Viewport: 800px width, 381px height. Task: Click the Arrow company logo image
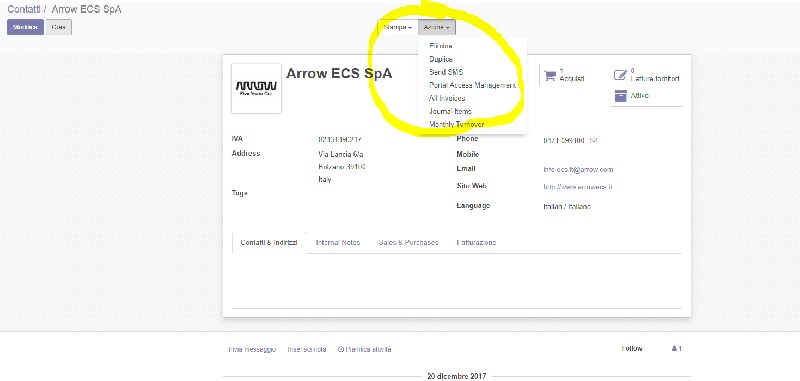(x=256, y=88)
